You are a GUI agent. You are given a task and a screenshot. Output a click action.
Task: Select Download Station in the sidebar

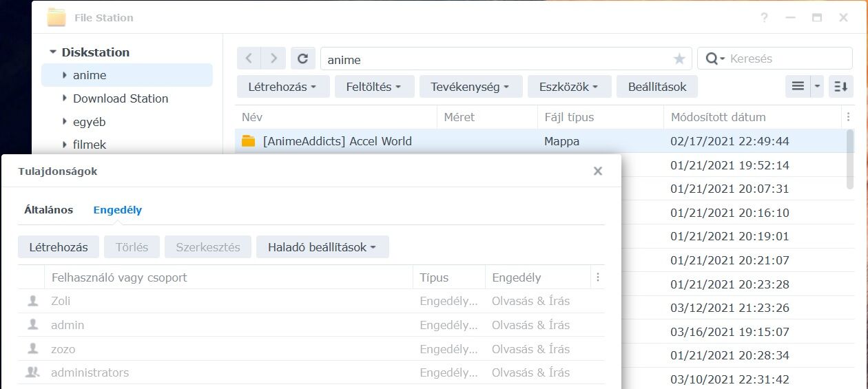[x=121, y=98]
